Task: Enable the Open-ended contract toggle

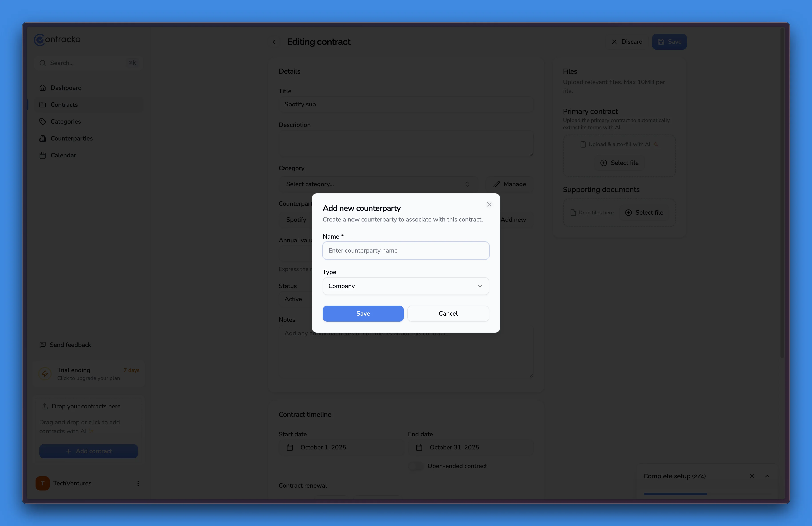Action: coord(416,466)
